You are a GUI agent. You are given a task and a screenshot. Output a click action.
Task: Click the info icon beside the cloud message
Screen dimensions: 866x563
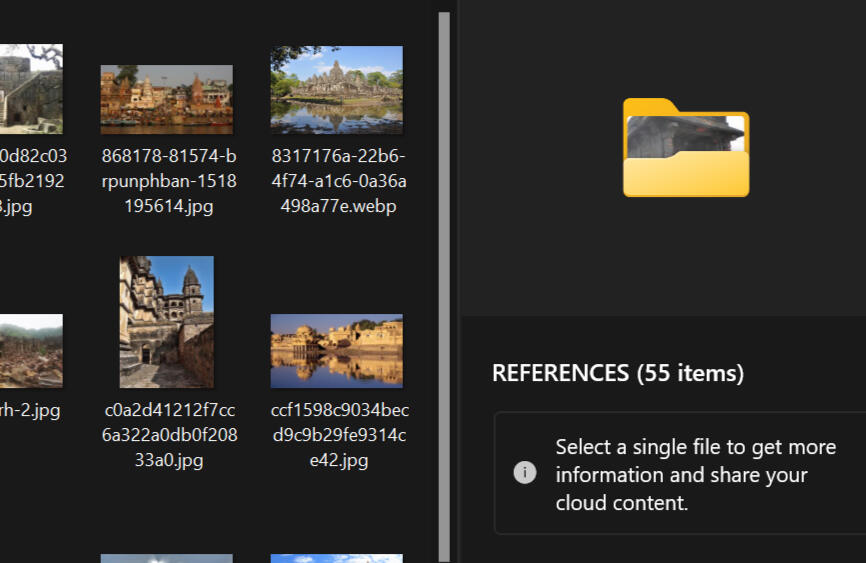(x=525, y=473)
